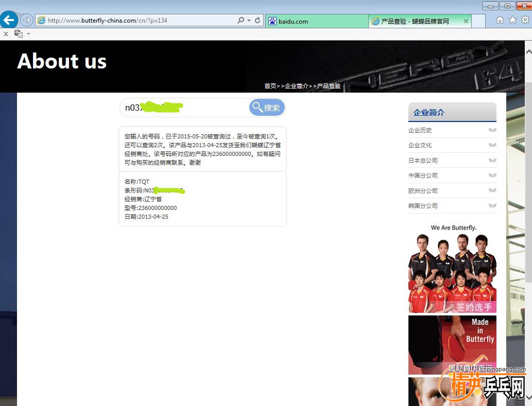The height and width of the screenshot is (406, 532).
Task: Open the 日本总公司 sidebar link
Action: [x=423, y=161]
